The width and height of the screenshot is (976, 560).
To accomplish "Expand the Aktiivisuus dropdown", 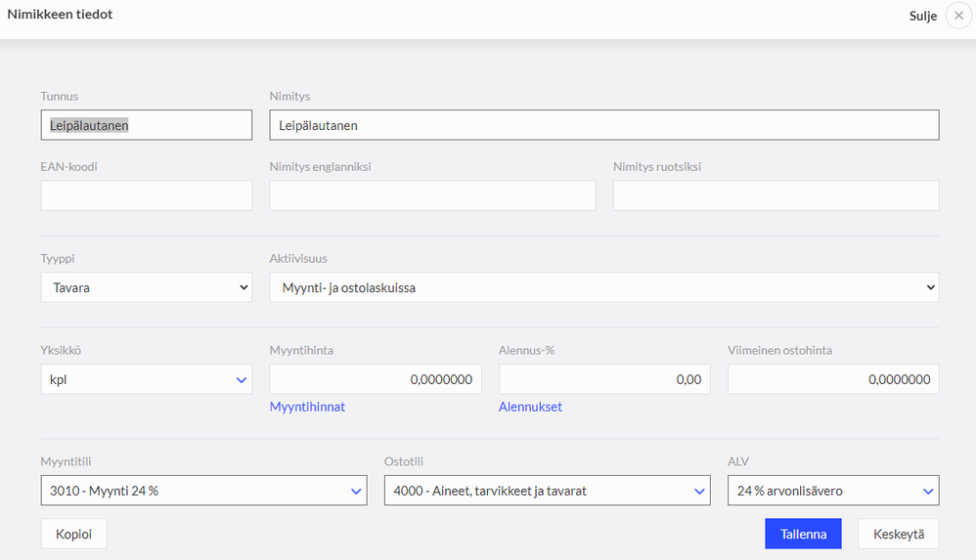I will coord(603,287).
